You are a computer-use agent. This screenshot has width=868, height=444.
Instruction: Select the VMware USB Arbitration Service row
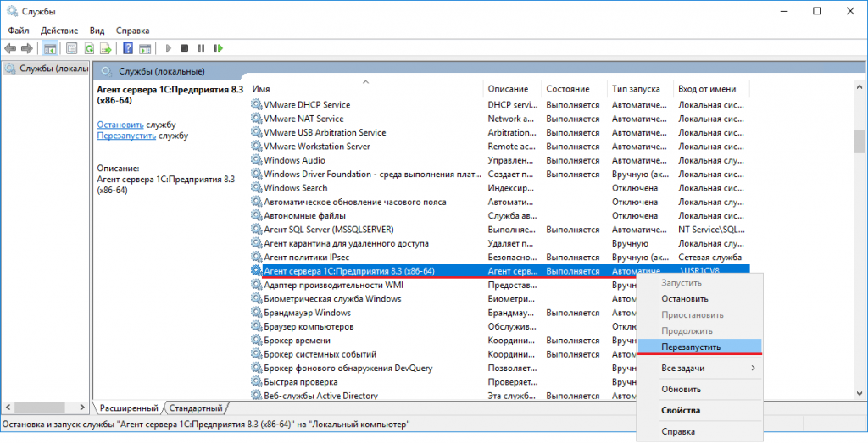[500, 132]
